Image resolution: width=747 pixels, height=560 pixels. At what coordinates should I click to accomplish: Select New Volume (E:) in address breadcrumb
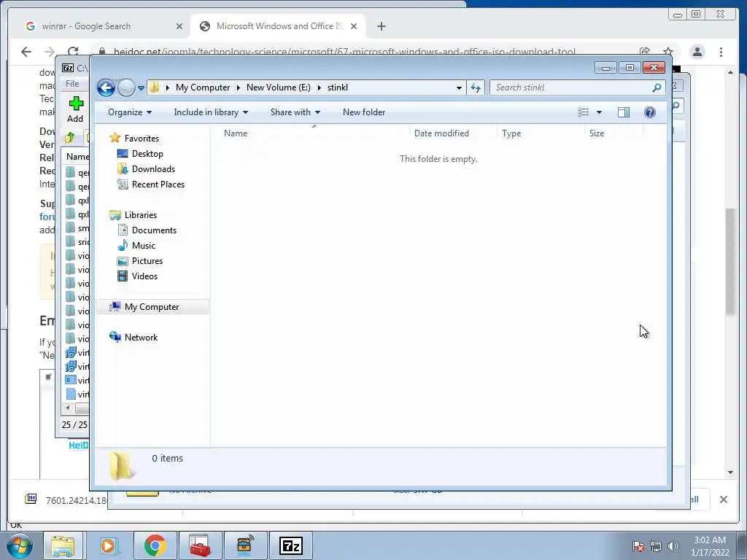[x=278, y=87]
